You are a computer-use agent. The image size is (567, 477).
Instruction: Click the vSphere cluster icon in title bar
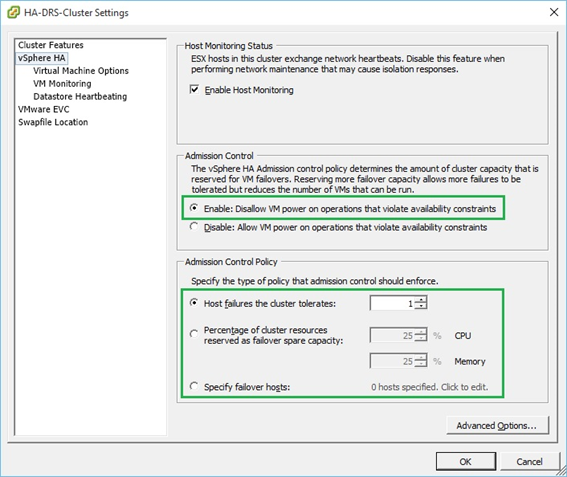coord(13,12)
